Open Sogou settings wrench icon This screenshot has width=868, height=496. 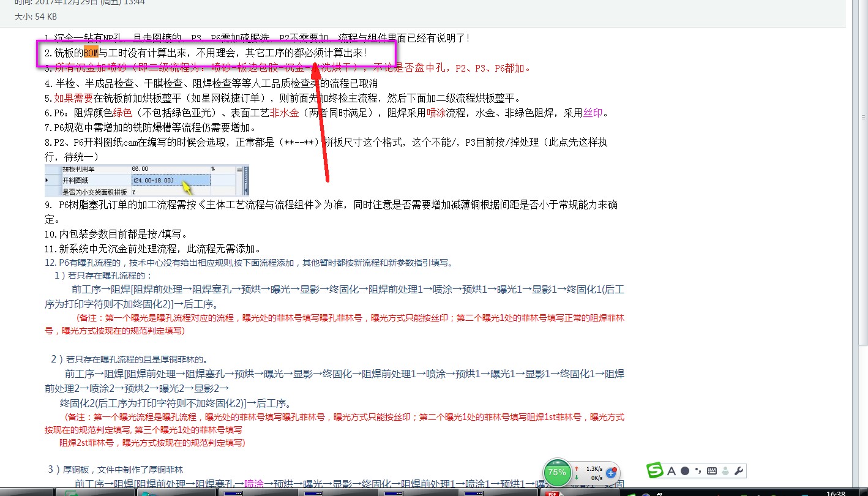click(738, 471)
